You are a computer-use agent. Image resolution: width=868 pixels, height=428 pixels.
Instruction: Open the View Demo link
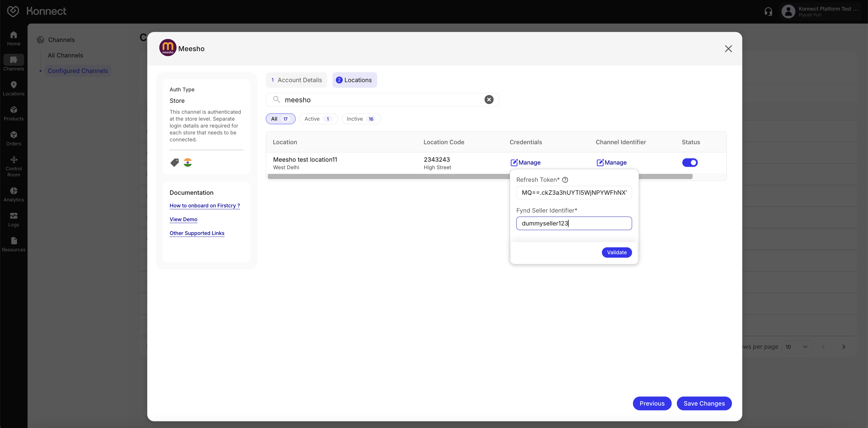(x=183, y=219)
